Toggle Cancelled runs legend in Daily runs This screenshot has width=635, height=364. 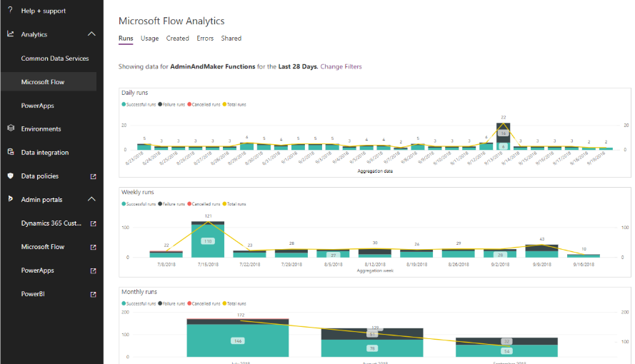pos(204,104)
